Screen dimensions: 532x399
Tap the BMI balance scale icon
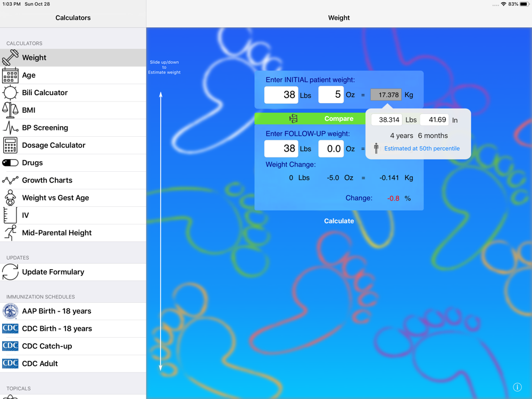[10, 110]
